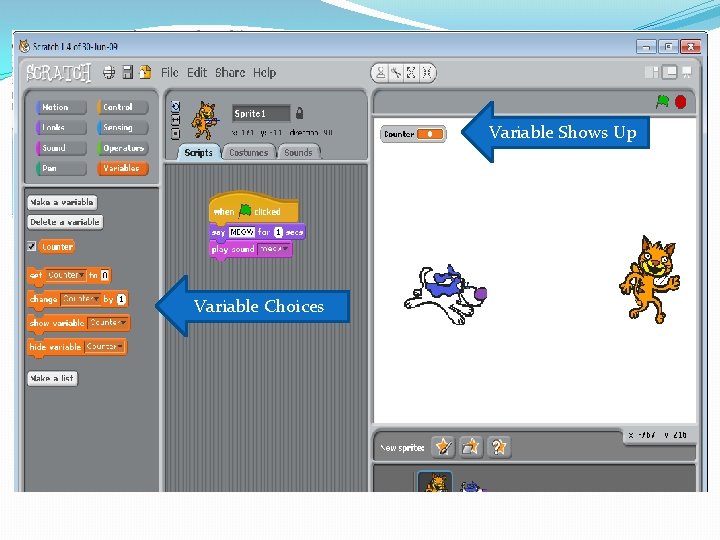Click Delete a variable button
This screenshot has width=720, height=540.
[65, 222]
